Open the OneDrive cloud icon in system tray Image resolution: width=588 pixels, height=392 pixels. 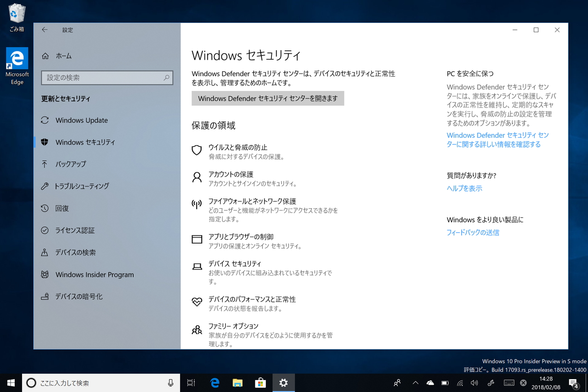coord(430,382)
